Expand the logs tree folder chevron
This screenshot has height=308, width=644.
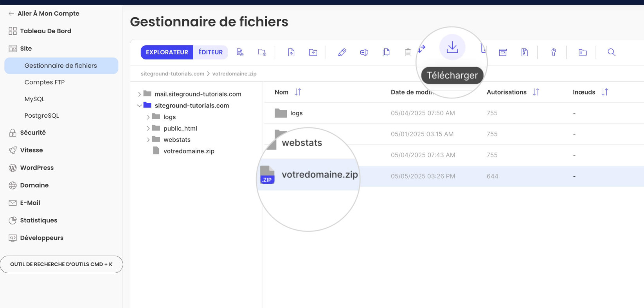[148, 117]
